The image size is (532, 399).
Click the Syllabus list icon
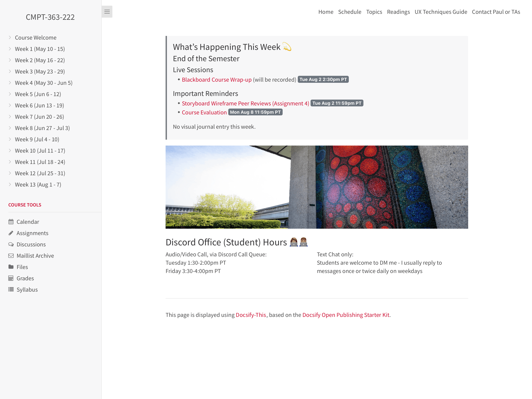coord(11,289)
